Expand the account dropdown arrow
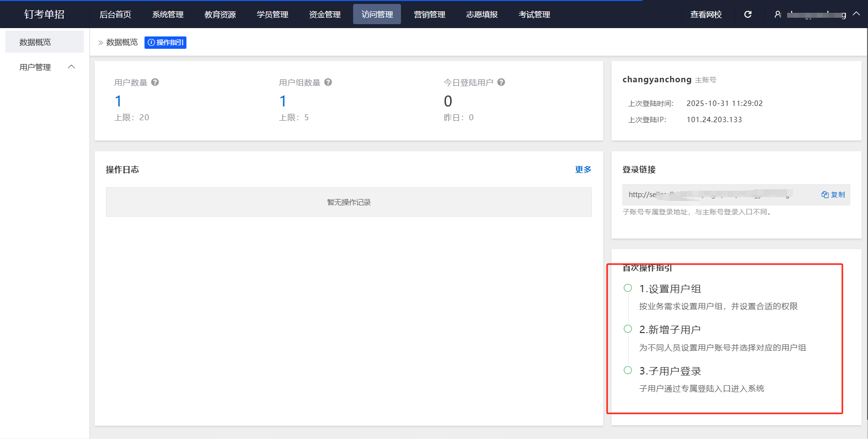The image size is (868, 439). coord(856,14)
